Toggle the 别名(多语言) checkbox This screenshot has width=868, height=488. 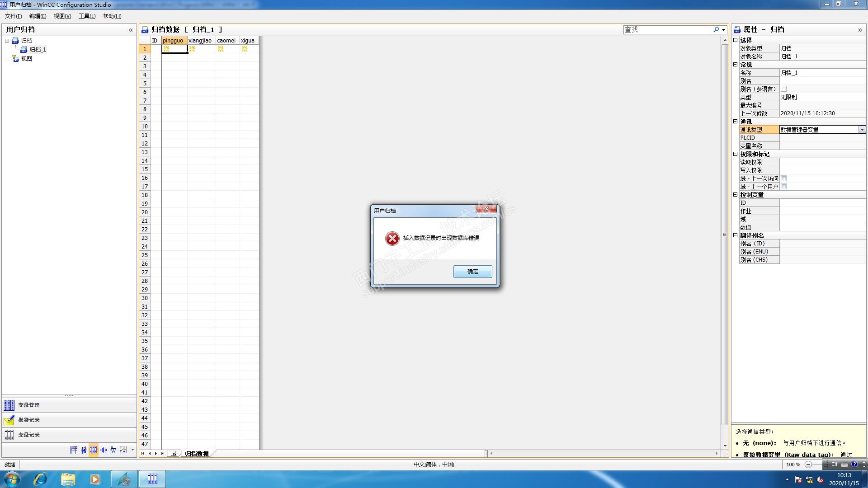pos(783,89)
